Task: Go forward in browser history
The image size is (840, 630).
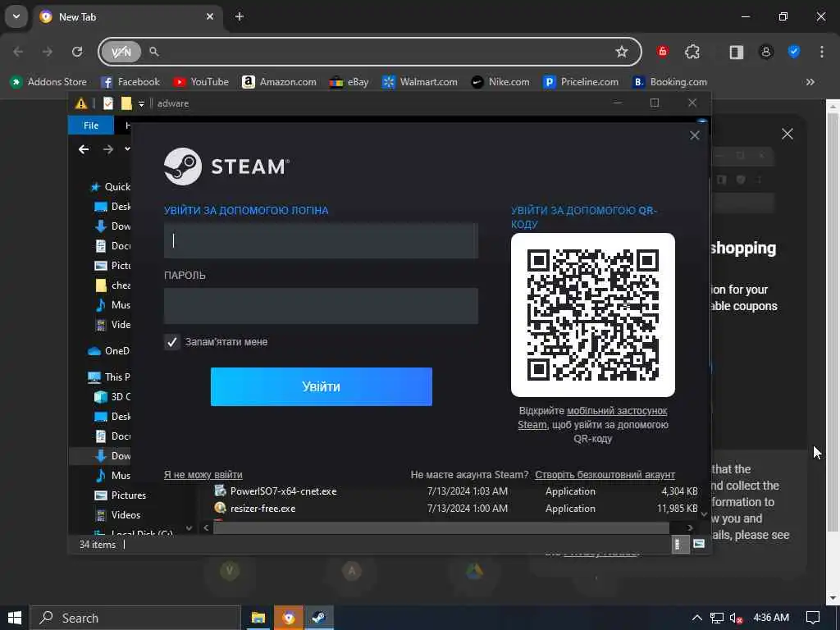Action: 48,52
